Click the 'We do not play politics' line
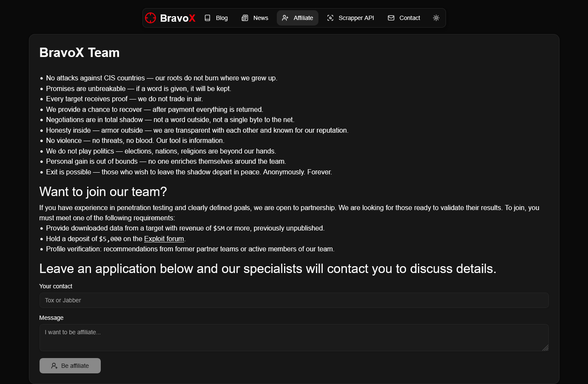The image size is (588, 384). 161,151
